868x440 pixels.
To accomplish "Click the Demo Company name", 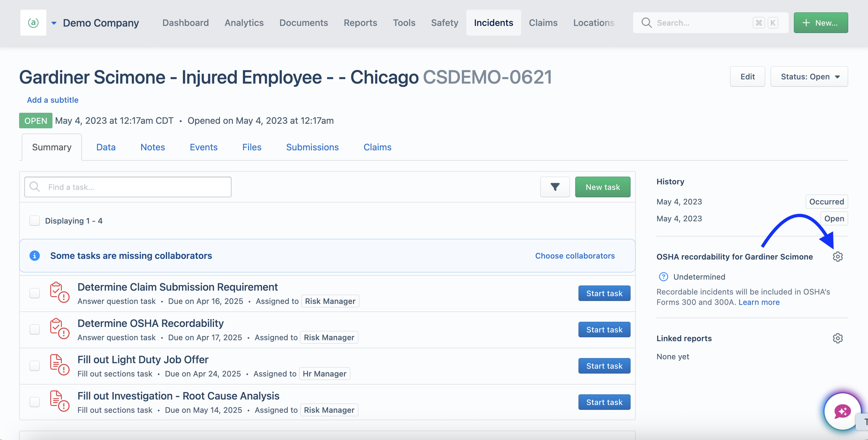I will pos(101,23).
